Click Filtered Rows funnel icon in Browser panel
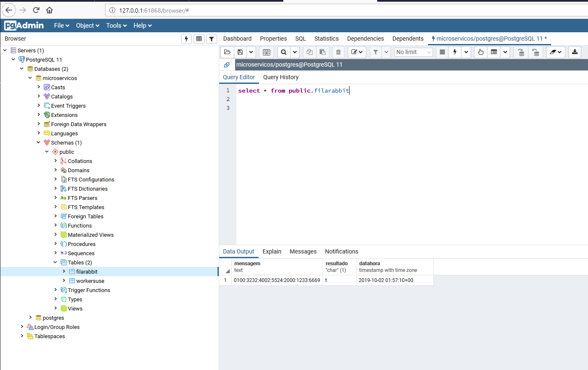The image size is (588, 370). point(212,39)
